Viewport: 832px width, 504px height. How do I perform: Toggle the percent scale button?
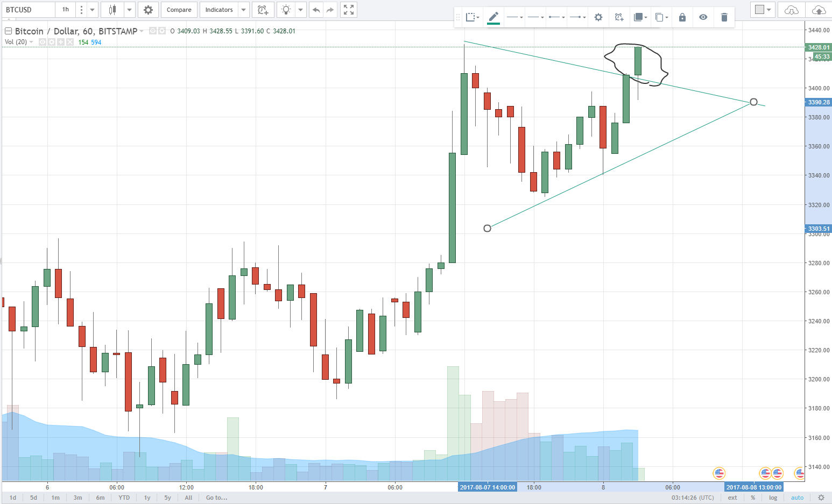click(753, 498)
